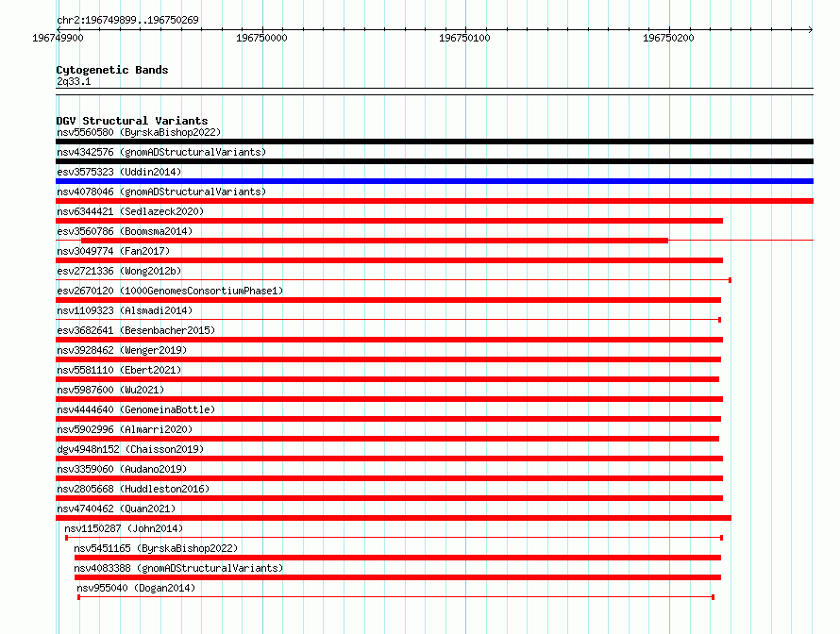Click ruler position 196750100
Screen dimensions: 840x634
pyautogui.click(x=464, y=38)
